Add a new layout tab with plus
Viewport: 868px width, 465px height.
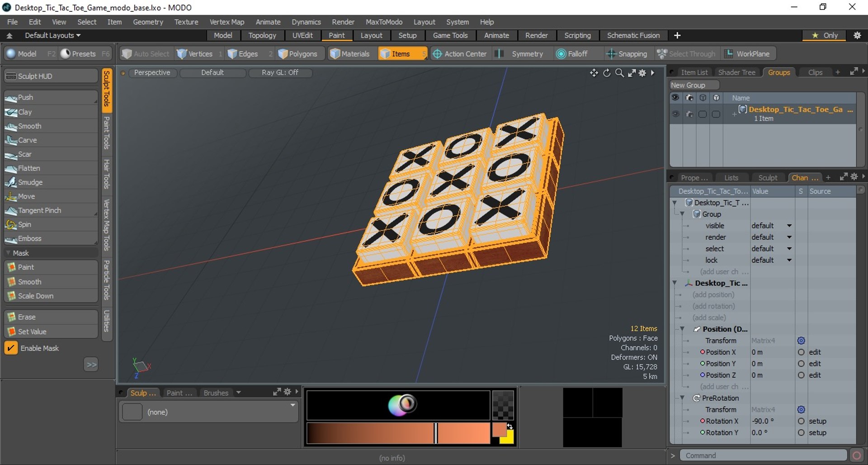pyautogui.click(x=677, y=35)
